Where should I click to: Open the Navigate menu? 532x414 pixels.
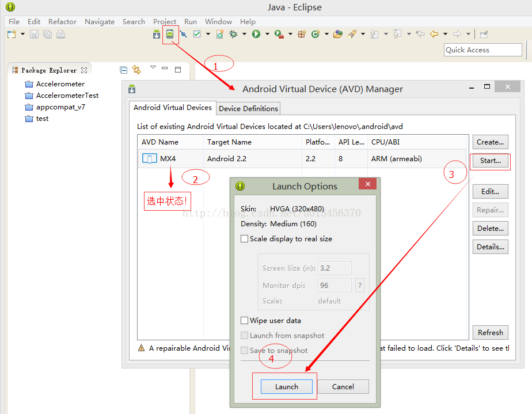click(100, 22)
